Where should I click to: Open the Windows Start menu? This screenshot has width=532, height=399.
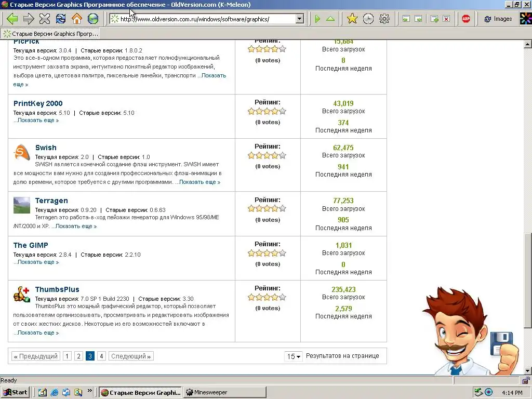click(16, 393)
